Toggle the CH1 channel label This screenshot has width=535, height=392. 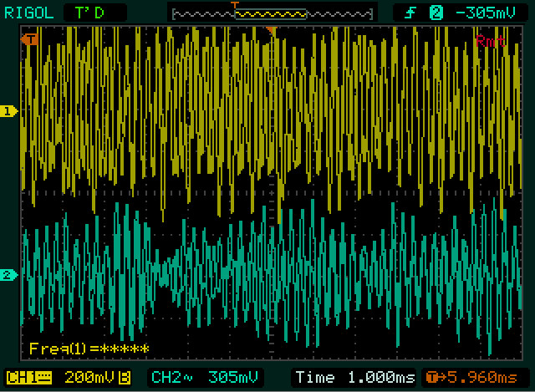coord(28,378)
